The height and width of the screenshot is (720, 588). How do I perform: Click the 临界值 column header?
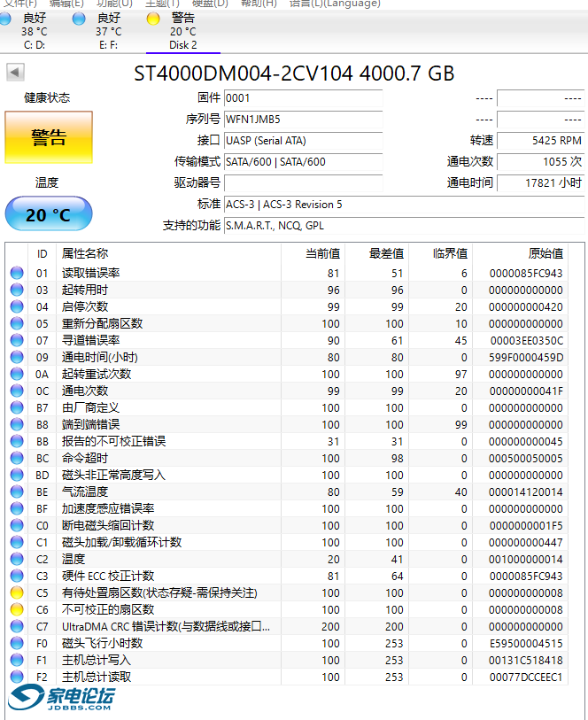450,253
